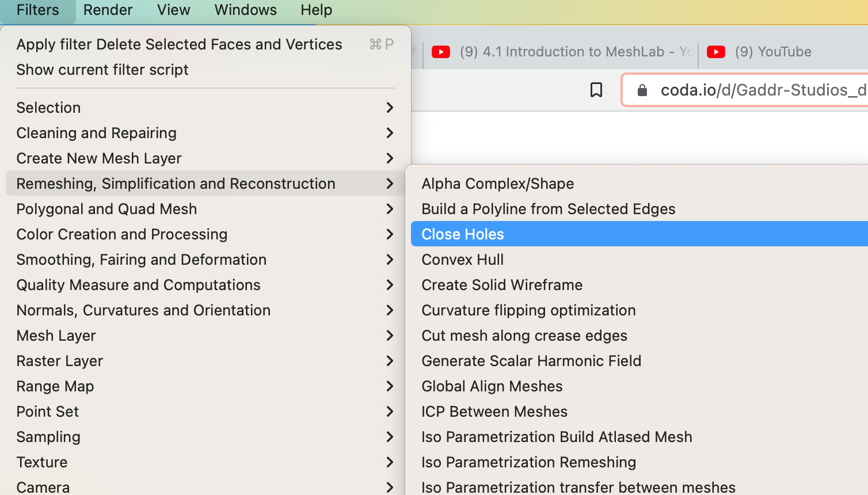Select ICP Between Meshes
The height and width of the screenshot is (495, 868).
coord(494,412)
